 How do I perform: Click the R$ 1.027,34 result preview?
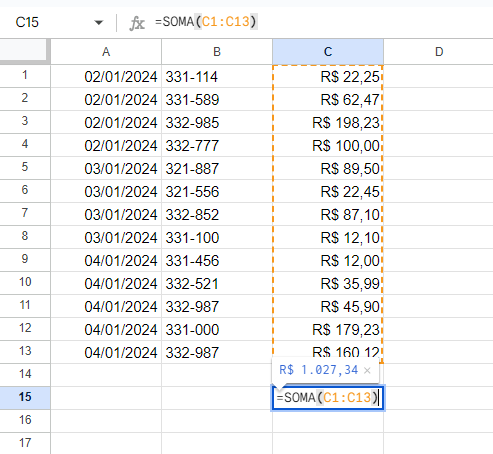click(319, 370)
